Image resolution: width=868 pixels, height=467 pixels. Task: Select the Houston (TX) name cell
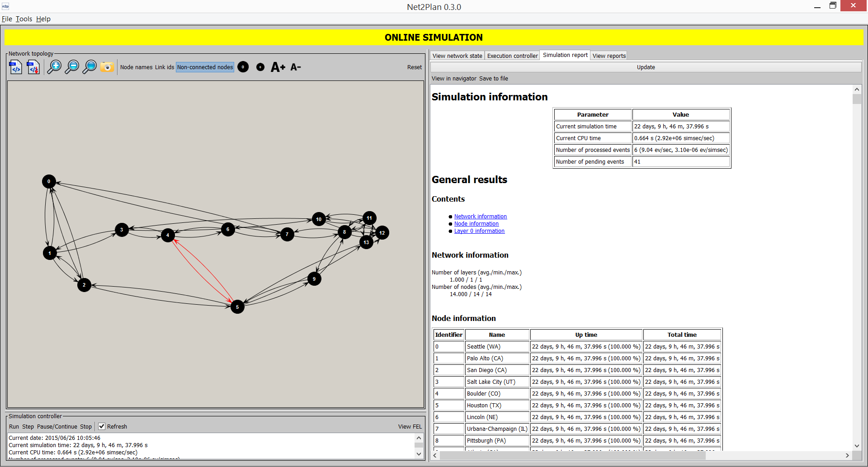497,406
